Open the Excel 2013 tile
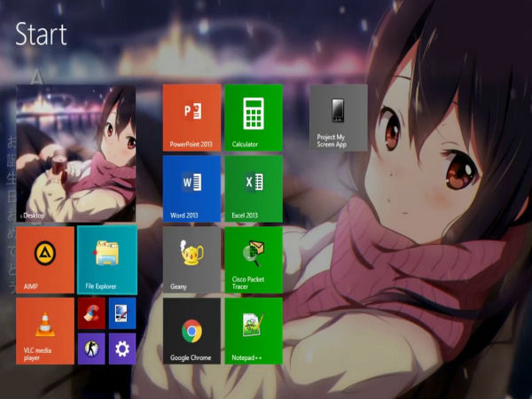532x399 pixels. (254, 187)
